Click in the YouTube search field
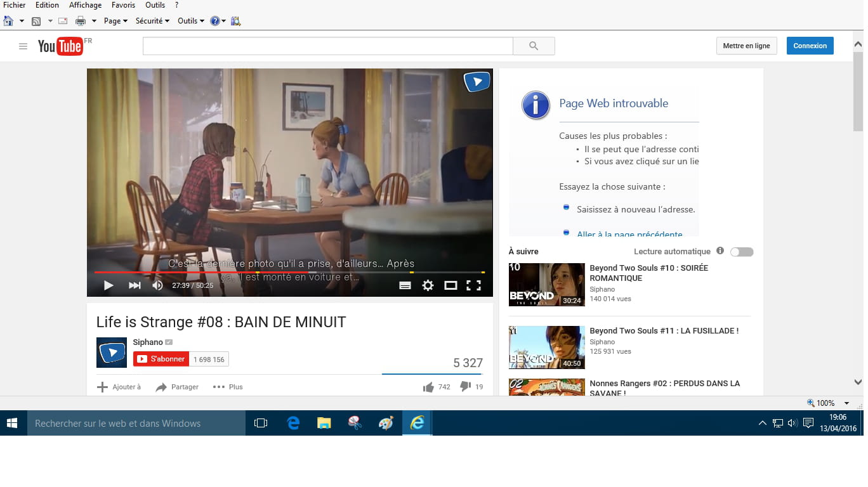This screenshot has height=487, width=868. click(328, 46)
